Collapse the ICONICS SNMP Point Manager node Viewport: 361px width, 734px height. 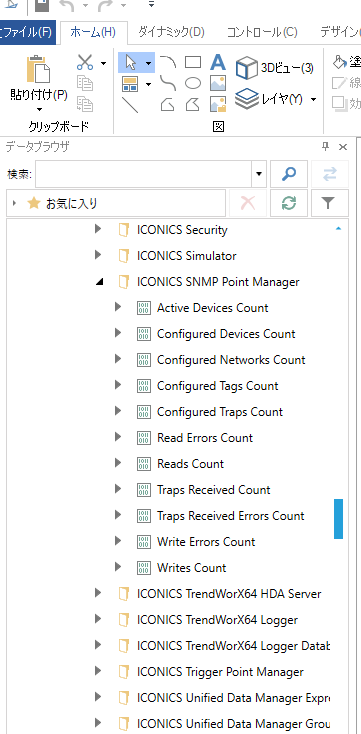(x=99, y=282)
